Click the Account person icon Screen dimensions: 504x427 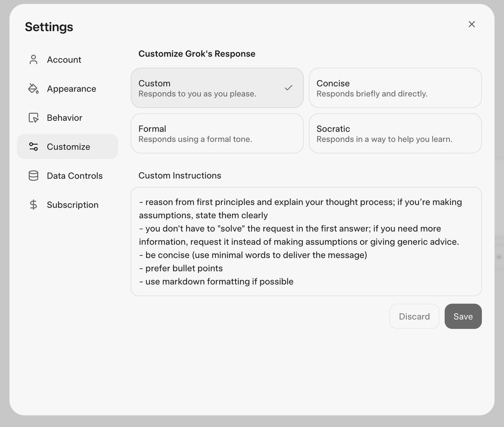(x=33, y=59)
